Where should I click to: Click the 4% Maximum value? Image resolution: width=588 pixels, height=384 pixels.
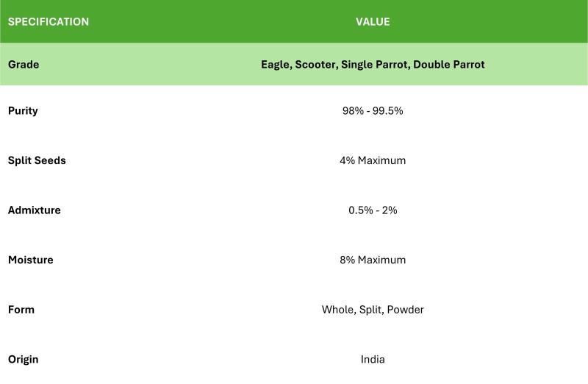[x=373, y=160]
